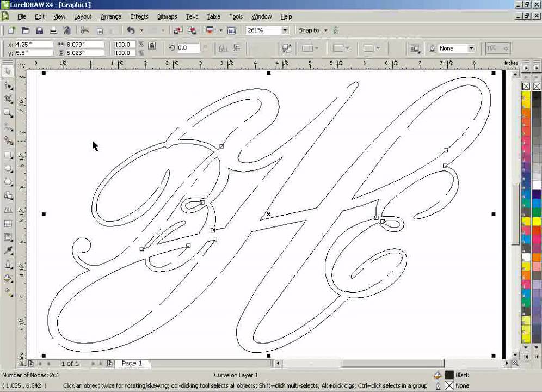
Task: Click the Import icon
Action: point(178,30)
